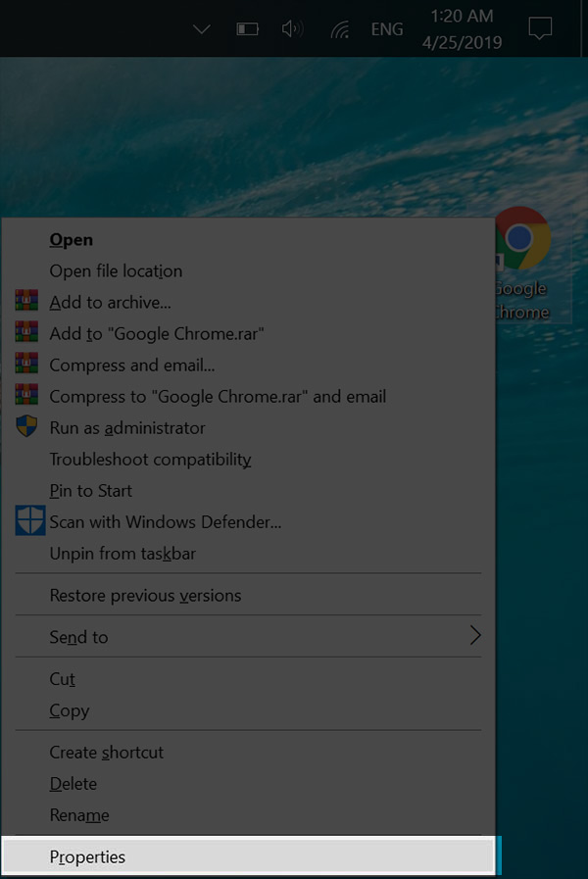The width and height of the screenshot is (588, 879).
Task: Select Copy from context menu
Action: coord(248,710)
